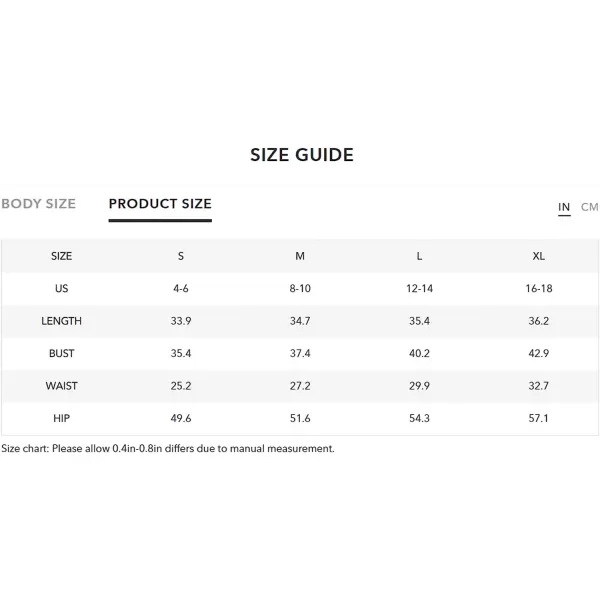Click the 16-18 US size cell
This screenshot has height=600, width=600.
(x=539, y=288)
